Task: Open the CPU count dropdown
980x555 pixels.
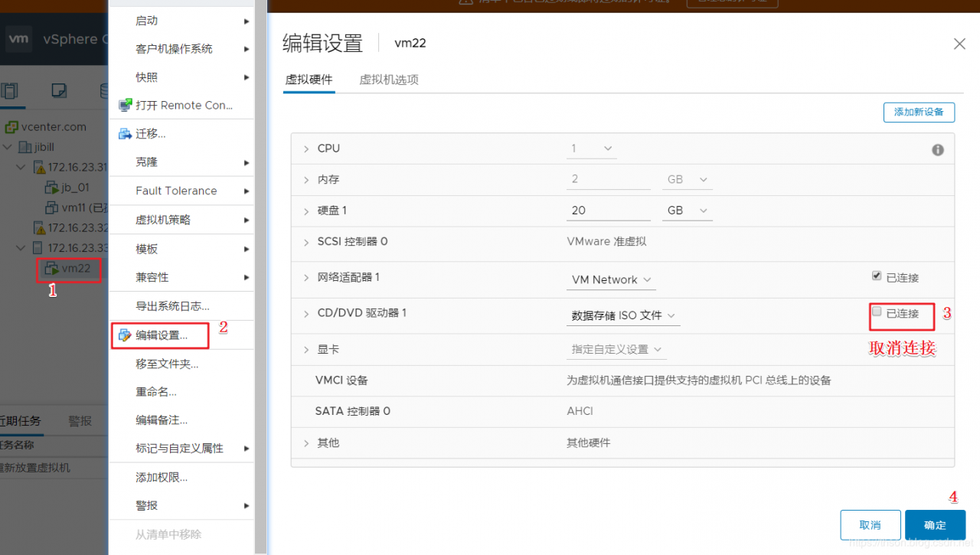Action: tap(592, 149)
